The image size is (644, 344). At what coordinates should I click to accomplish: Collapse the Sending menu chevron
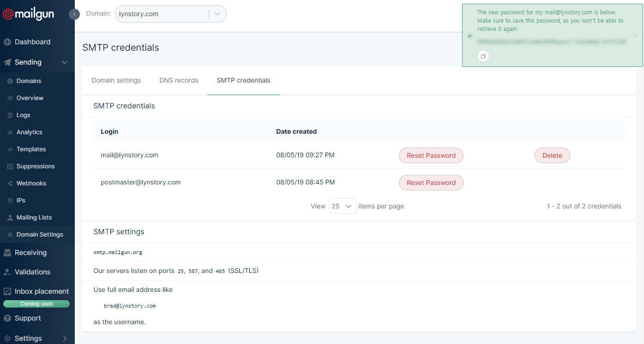coord(65,62)
